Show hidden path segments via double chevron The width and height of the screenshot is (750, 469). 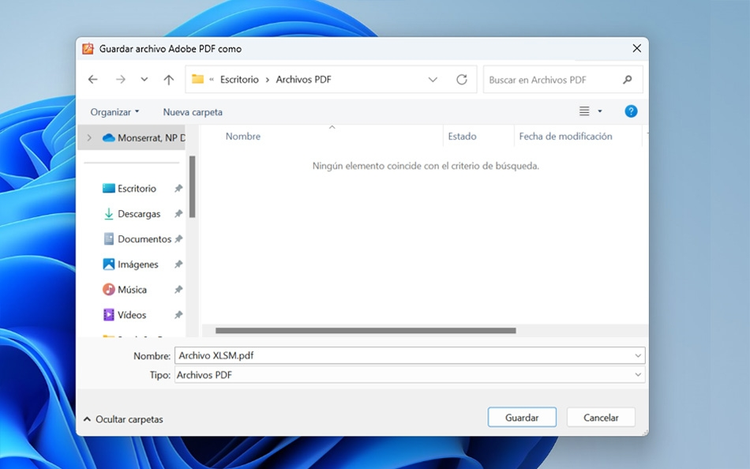click(x=211, y=80)
